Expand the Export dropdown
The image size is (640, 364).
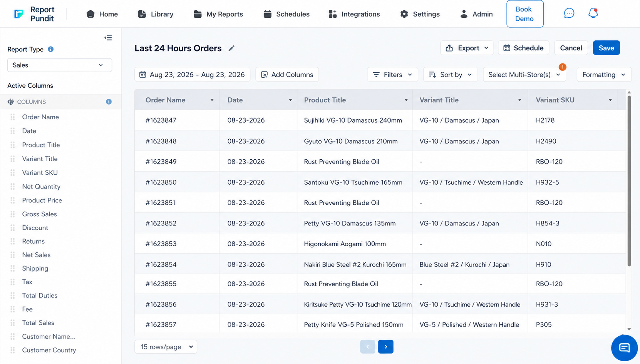(467, 48)
